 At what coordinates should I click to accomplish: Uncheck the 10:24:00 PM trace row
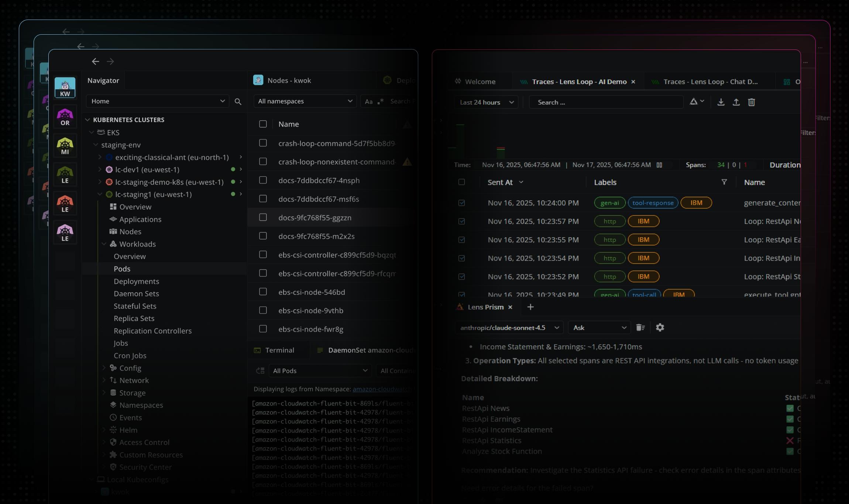(461, 203)
